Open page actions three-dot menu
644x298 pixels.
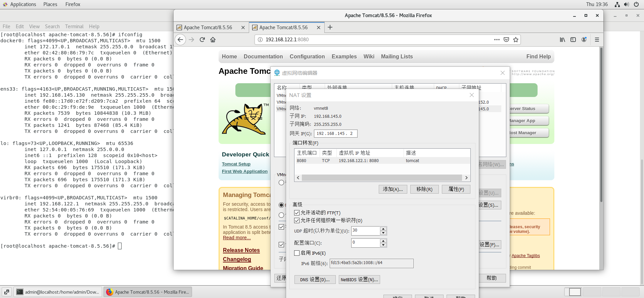[x=497, y=40]
